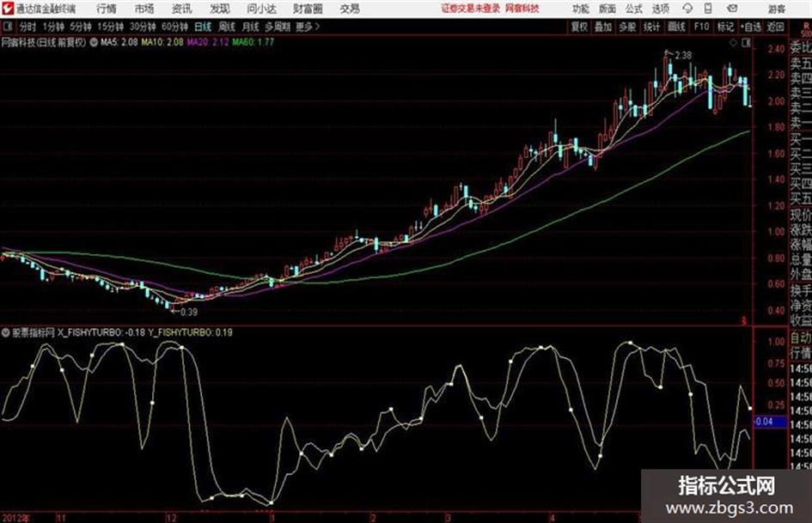Open the 财富圈 menu
This screenshot has height=523, width=812.
[308, 9]
